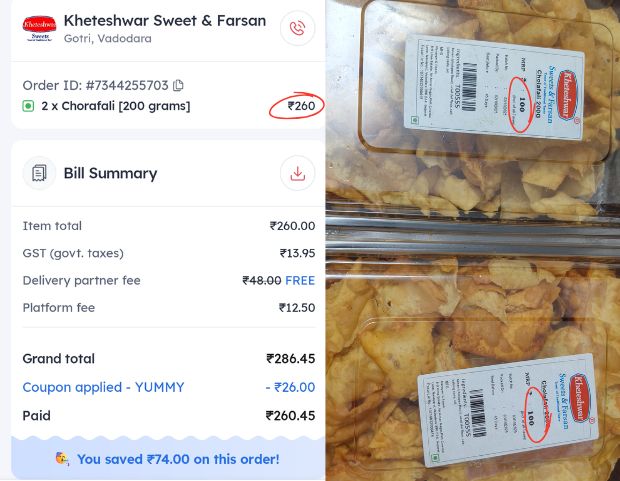Viewport: 620px width, 481px height.
Task: Open the bottom Chorafali package photo
Action: (x=472, y=370)
